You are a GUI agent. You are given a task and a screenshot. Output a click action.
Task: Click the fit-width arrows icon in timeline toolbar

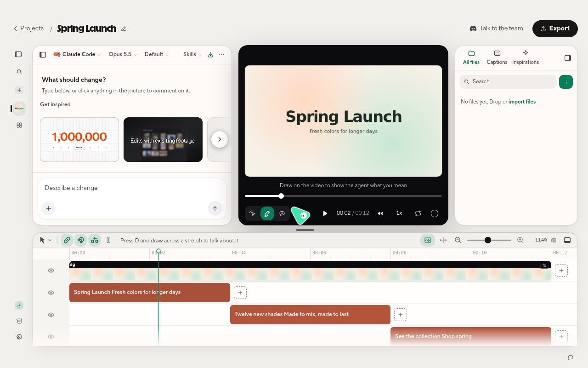pos(443,240)
